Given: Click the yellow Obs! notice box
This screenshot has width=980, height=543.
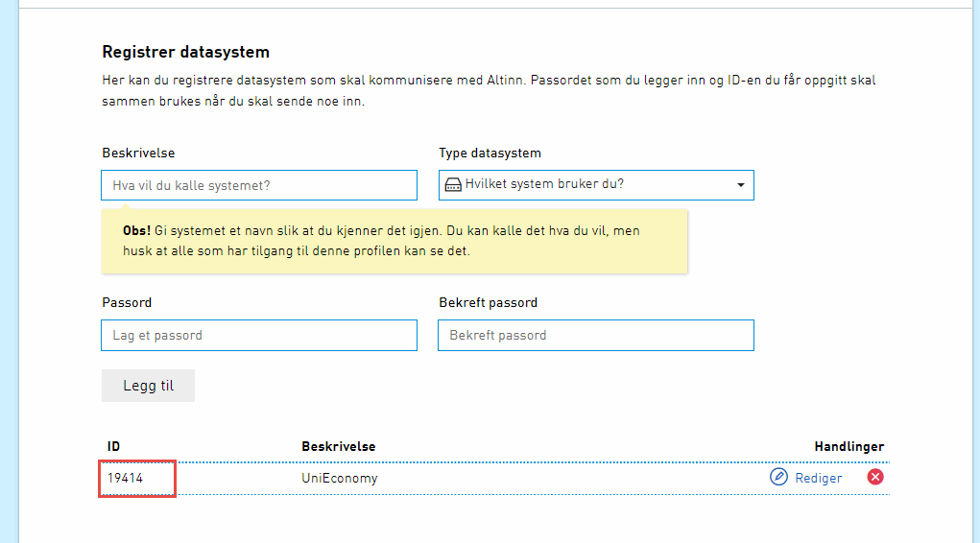Looking at the screenshot, I should point(394,242).
